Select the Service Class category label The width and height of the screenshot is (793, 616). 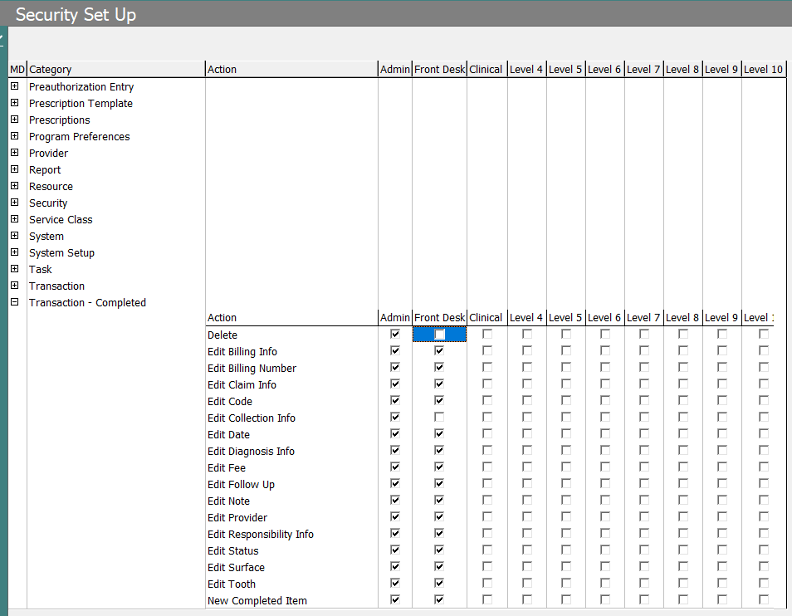click(60, 220)
